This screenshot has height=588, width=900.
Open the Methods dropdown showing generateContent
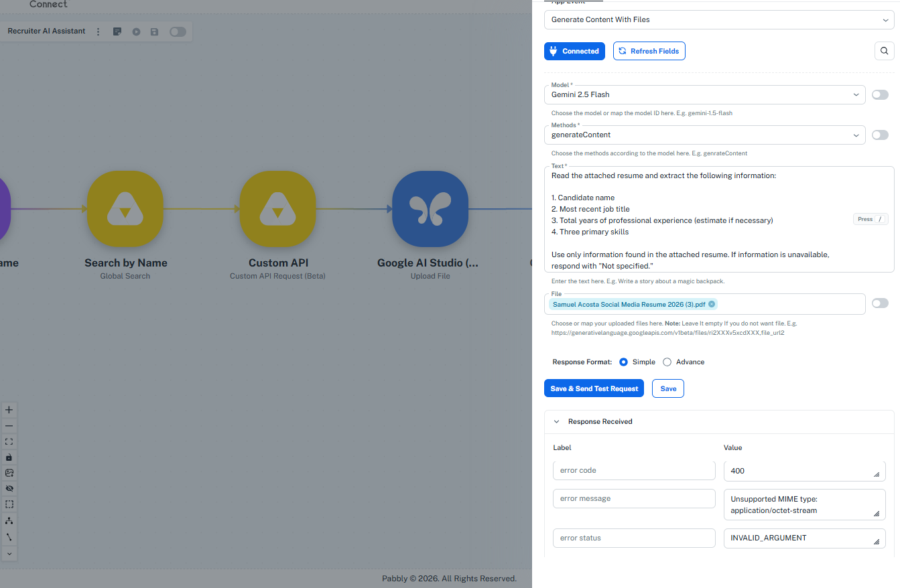704,135
